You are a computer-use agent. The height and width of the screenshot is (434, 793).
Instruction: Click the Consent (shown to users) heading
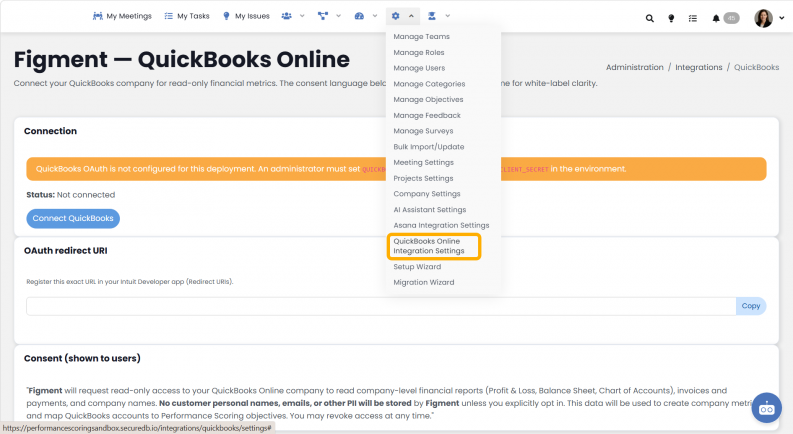(x=82, y=358)
